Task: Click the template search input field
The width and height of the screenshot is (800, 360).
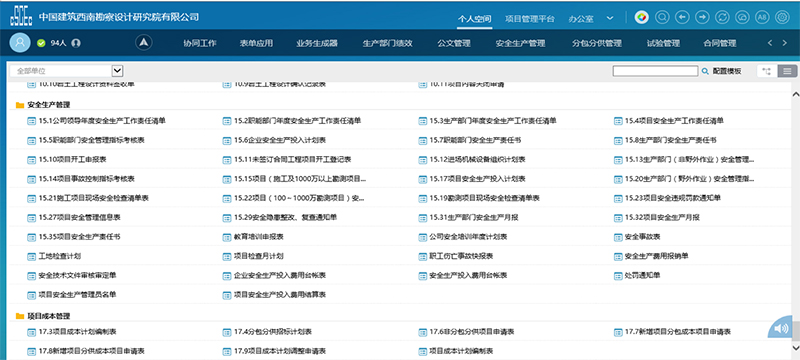Action: click(655, 71)
